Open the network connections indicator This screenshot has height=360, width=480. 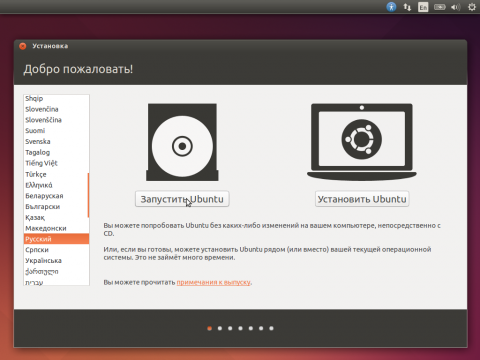pos(407,7)
